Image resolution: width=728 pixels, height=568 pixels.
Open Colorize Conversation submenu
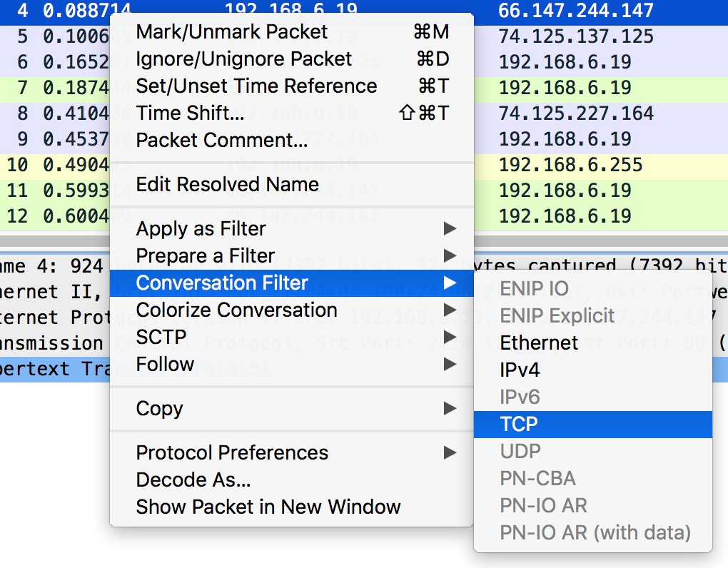pos(236,310)
